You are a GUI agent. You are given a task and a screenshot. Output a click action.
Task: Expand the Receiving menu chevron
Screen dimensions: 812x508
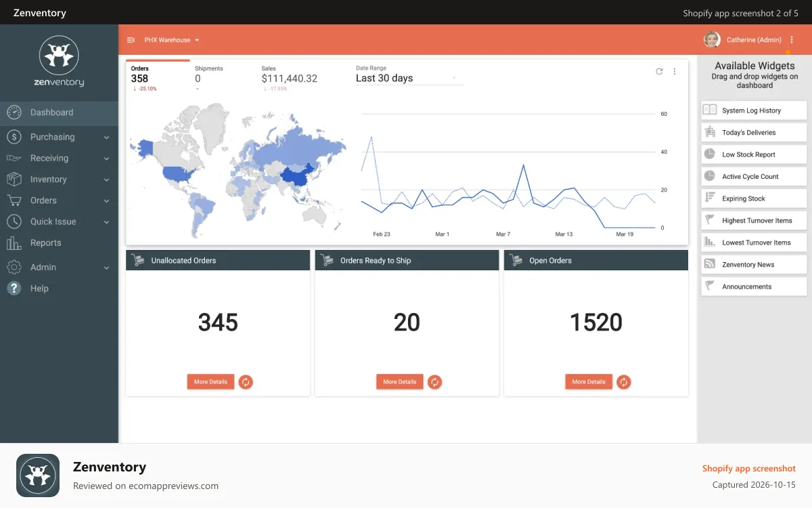point(106,158)
